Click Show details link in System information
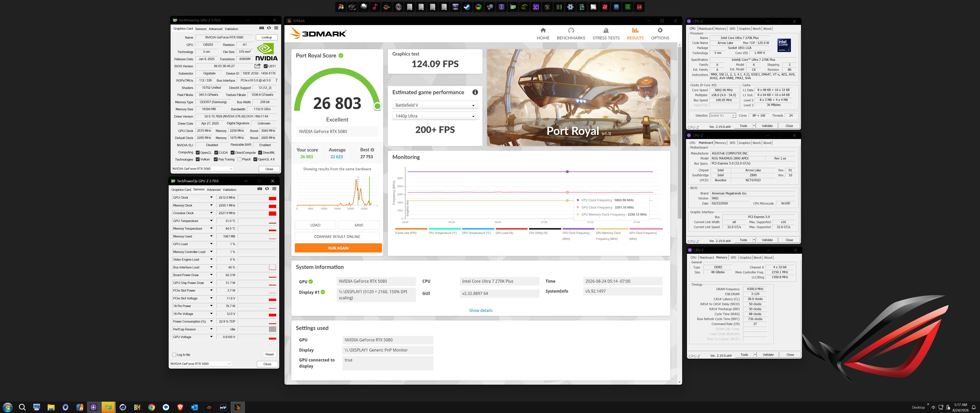980x413 pixels. [480, 310]
